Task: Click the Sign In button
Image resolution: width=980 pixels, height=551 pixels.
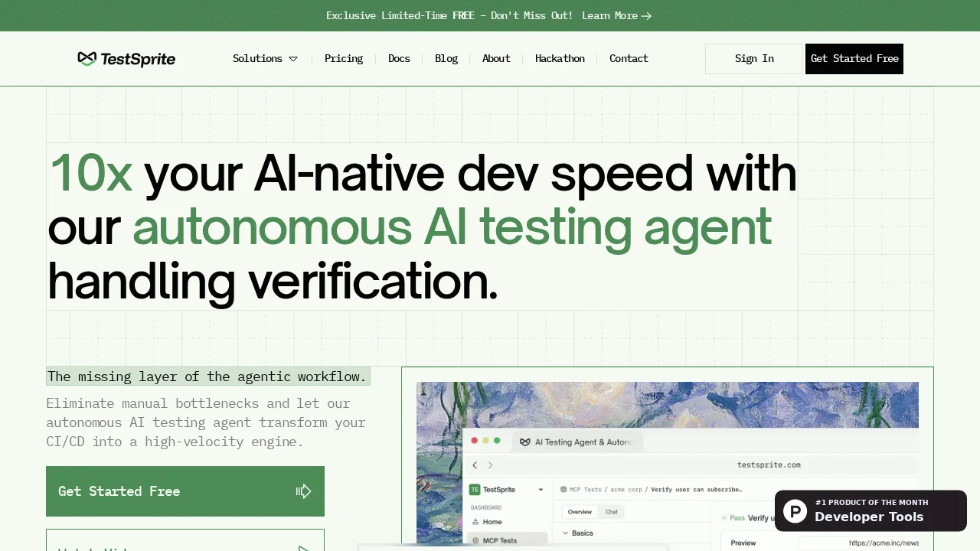Action: [x=753, y=59]
